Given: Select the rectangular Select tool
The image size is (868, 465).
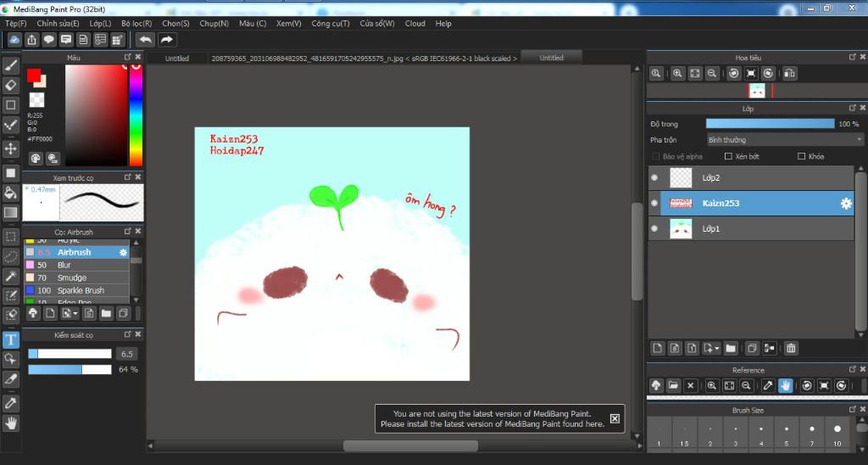Looking at the screenshot, I should point(10,237).
